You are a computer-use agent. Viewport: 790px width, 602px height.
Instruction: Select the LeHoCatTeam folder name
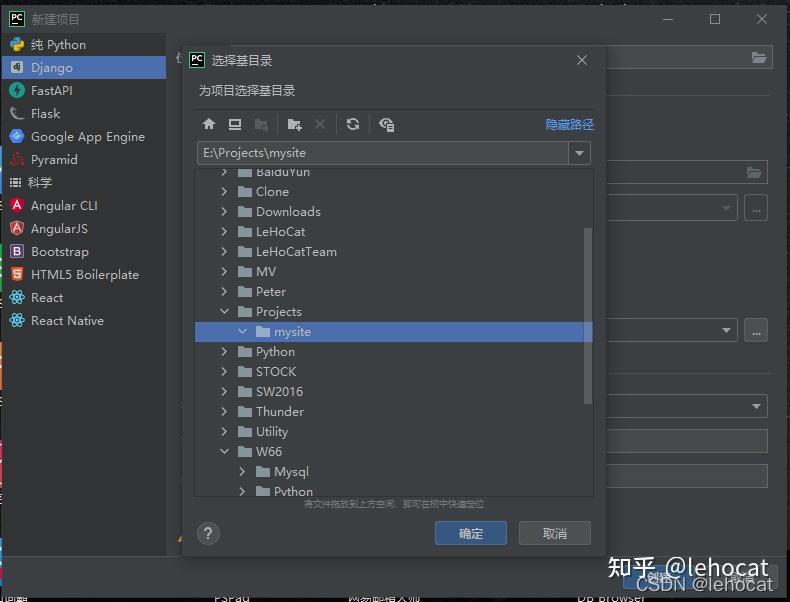[x=296, y=251]
